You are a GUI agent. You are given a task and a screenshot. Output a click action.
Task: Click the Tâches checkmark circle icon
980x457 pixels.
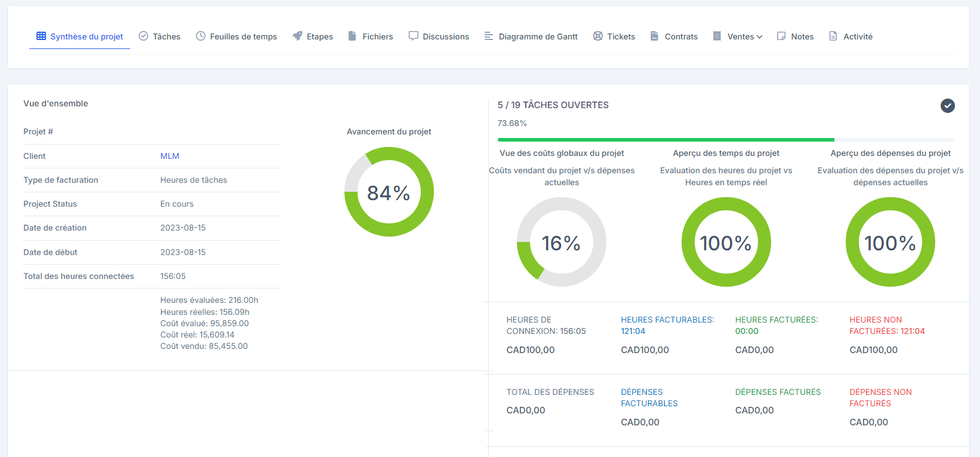(x=143, y=36)
